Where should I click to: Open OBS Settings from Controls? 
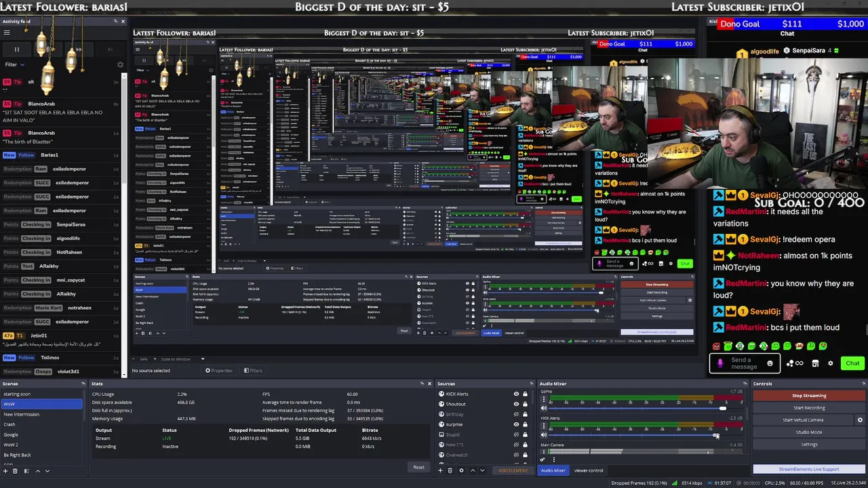[809, 444]
